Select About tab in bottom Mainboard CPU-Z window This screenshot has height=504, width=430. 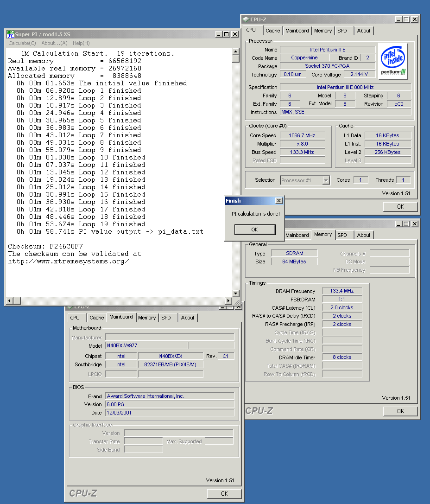coord(188,318)
